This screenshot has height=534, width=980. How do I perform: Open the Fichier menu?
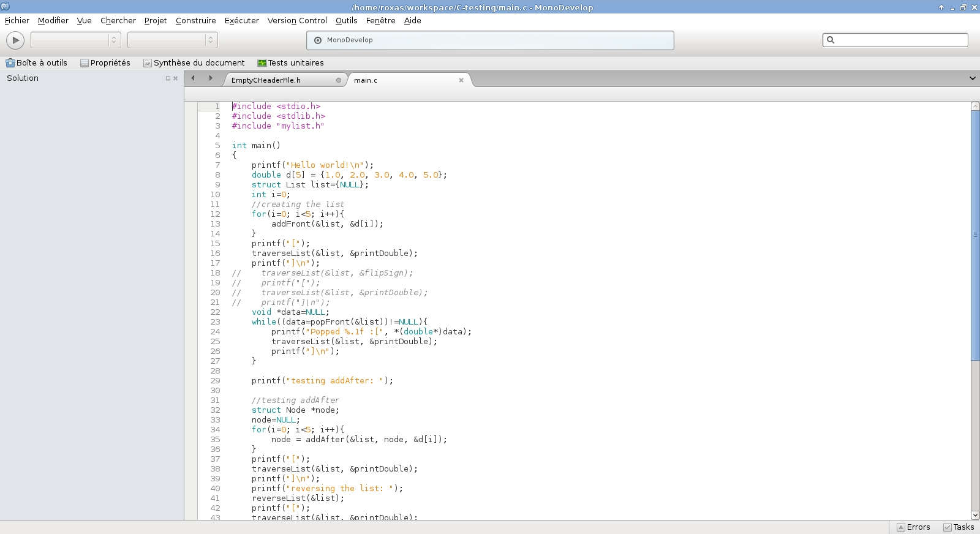tap(17, 20)
